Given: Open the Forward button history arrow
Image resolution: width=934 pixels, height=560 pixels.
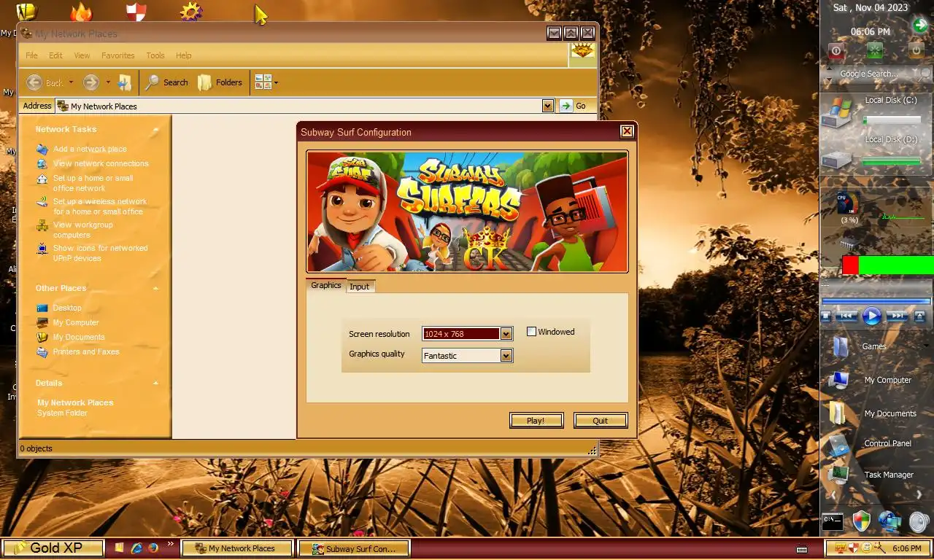Looking at the screenshot, I should [108, 83].
